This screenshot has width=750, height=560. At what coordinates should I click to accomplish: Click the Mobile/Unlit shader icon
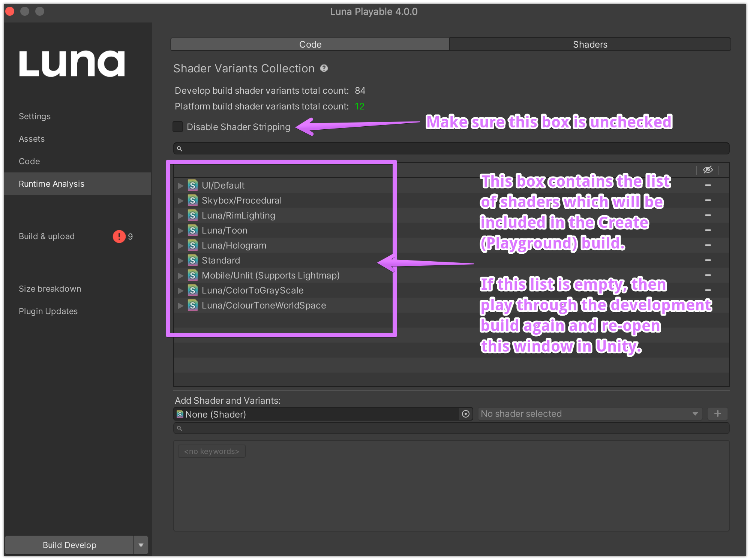[x=193, y=275]
